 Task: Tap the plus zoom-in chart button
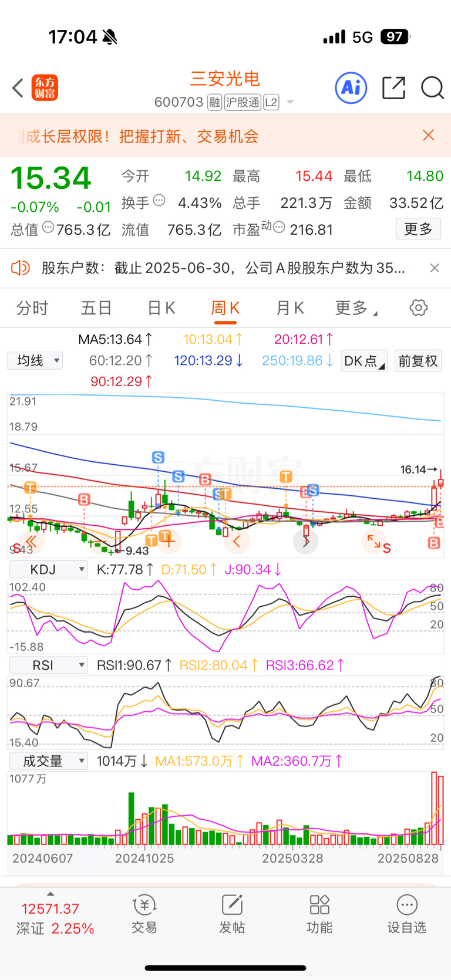(x=169, y=541)
